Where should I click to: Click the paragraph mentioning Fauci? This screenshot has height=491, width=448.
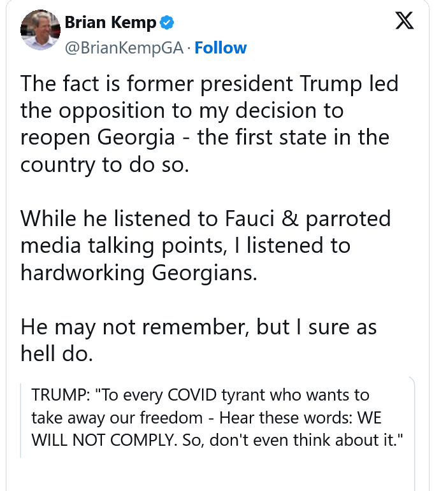click(x=205, y=245)
